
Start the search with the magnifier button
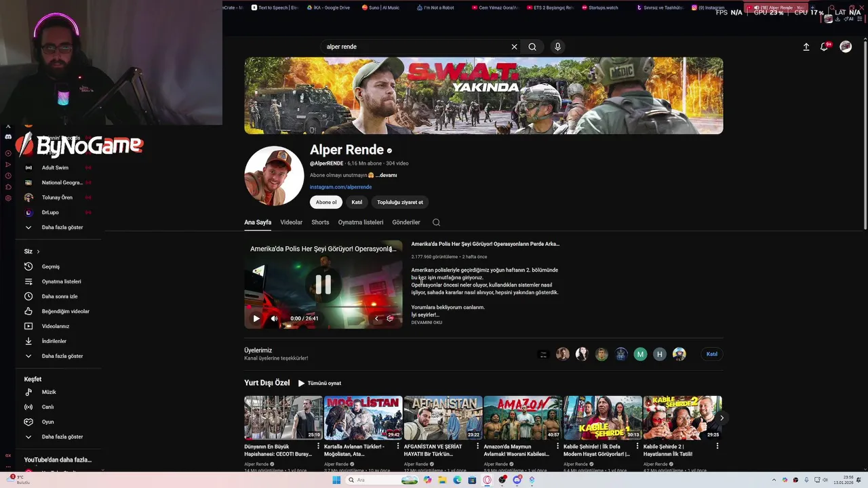(x=532, y=47)
